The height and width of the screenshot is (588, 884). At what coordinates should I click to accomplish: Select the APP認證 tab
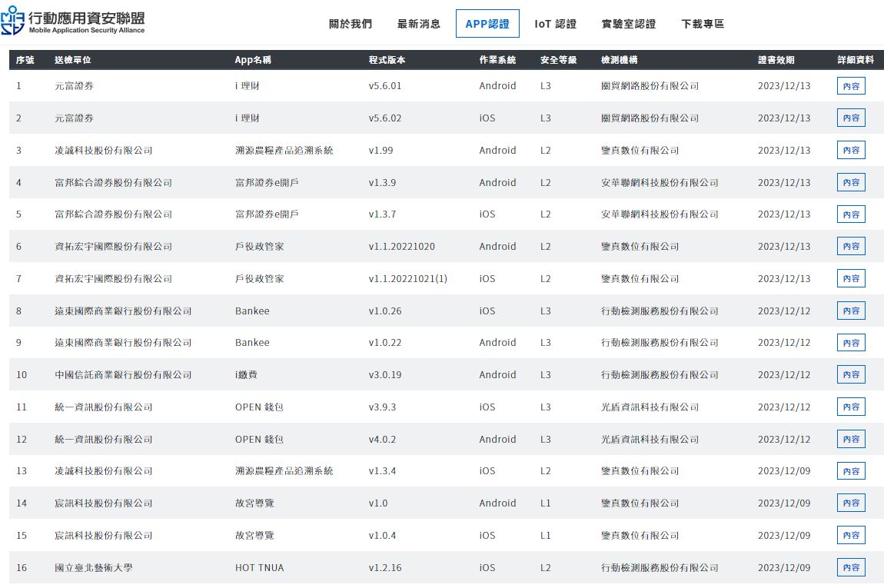[x=487, y=24]
